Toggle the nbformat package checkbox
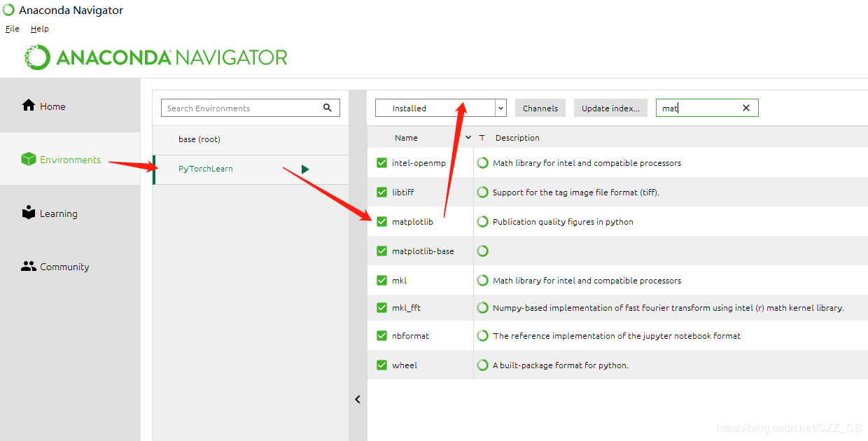Screen dimensions: 868x441 (381, 335)
